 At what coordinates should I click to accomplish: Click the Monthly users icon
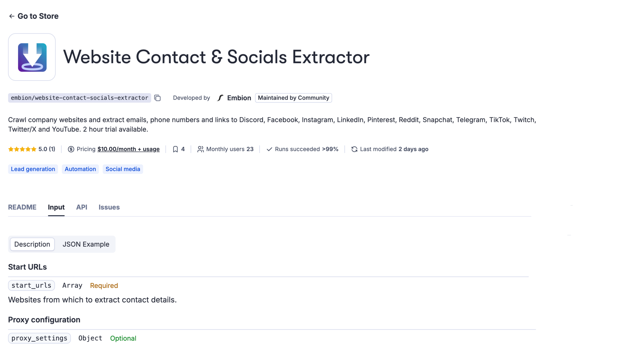point(201,149)
